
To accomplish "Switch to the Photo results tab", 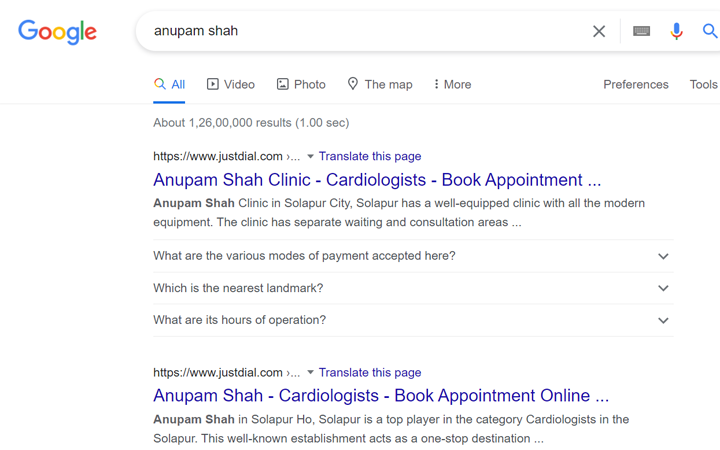I will 301,84.
